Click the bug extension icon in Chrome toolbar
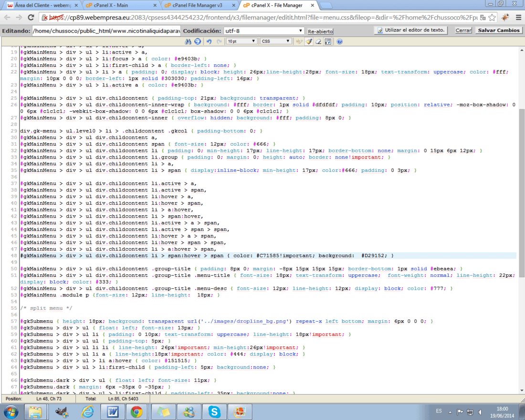Screen dimensions: 525x420 tap(505, 17)
